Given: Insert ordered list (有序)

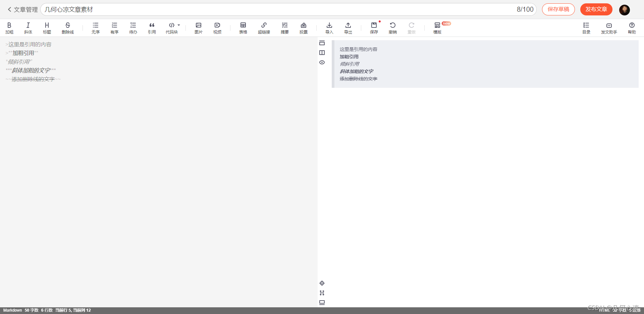Looking at the screenshot, I should (x=114, y=28).
